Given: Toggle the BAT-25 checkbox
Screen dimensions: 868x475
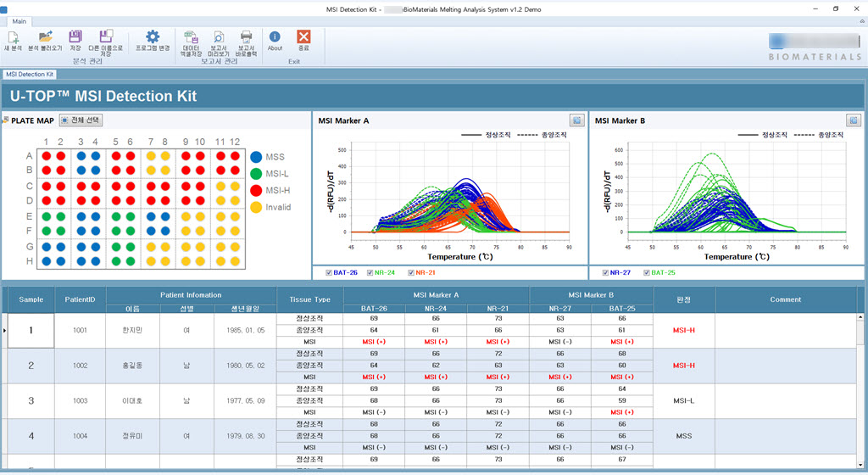Looking at the screenshot, I should [646, 272].
